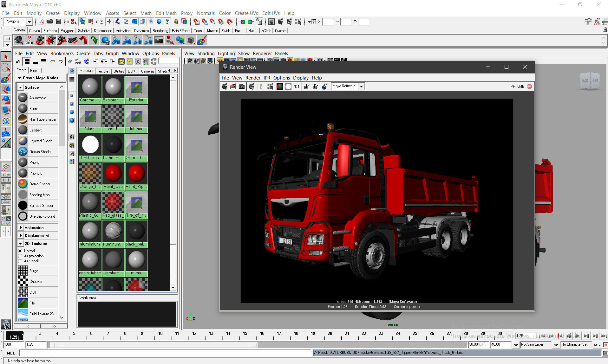Switch to the Rendering shelf tab
The image size is (608, 364).
click(x=160, y=30)
